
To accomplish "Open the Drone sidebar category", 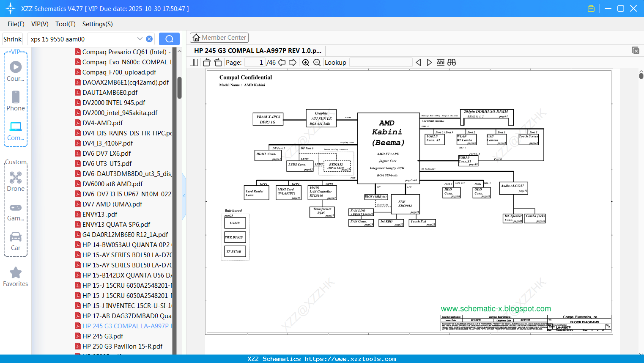I will click(16, 181).
